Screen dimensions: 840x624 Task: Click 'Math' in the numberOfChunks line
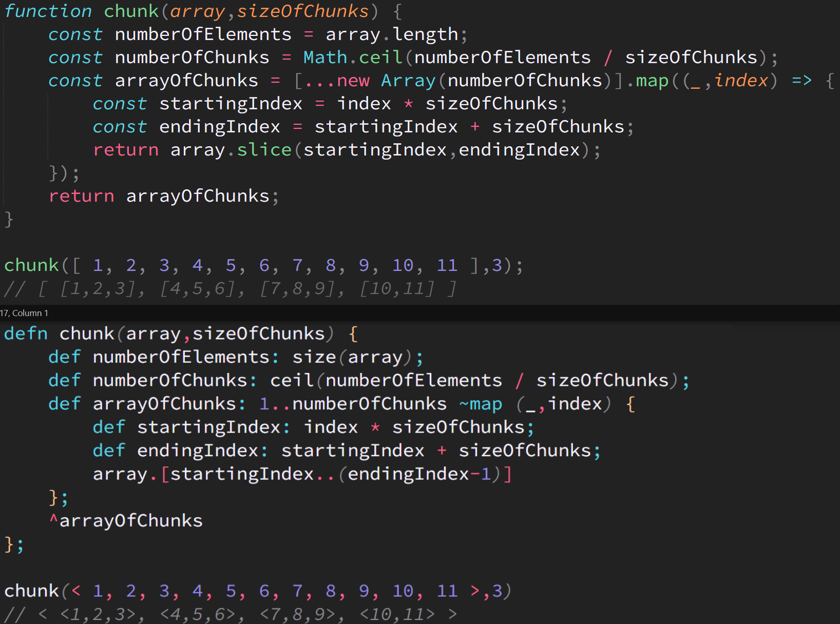(325, 57)
